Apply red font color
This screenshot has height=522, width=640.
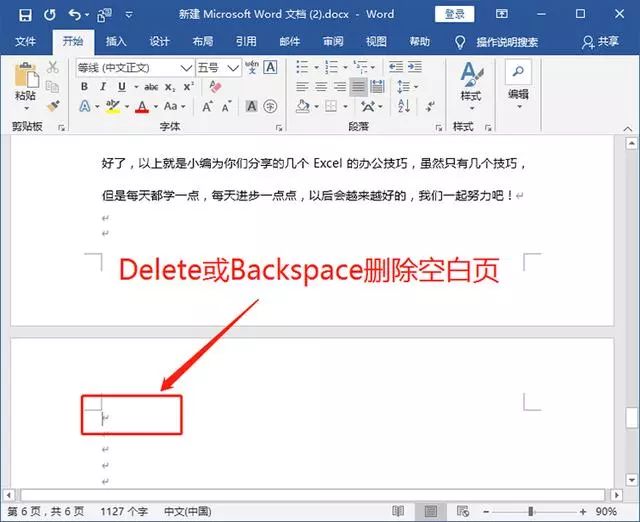click(x=142, y=107)
